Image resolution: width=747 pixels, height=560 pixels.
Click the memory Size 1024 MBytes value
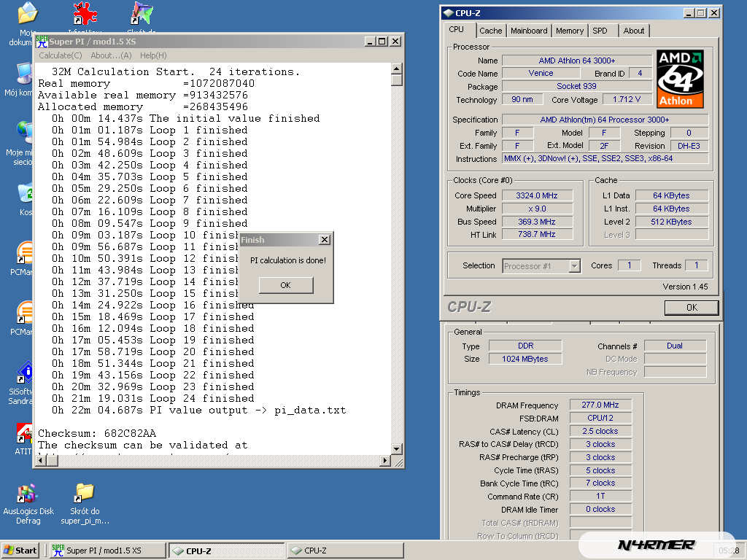pos(525,359)
